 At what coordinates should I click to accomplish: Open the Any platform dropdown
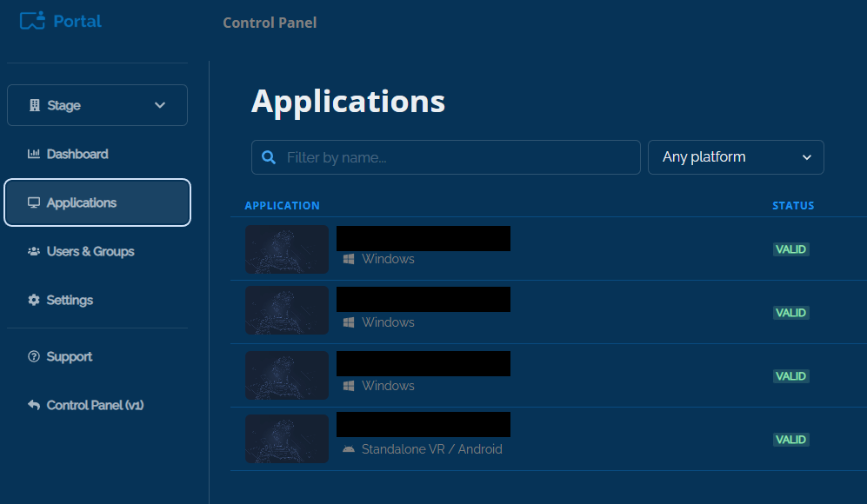click(x=736, y=157)
